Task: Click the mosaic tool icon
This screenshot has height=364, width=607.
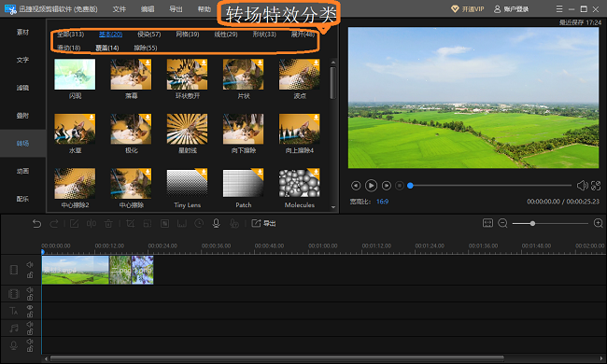Action: click(164, 223)
